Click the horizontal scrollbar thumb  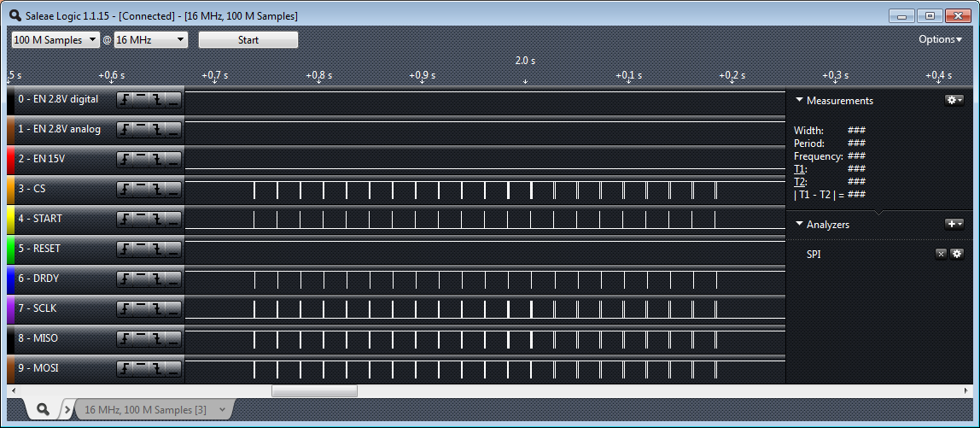pos(314,390)
